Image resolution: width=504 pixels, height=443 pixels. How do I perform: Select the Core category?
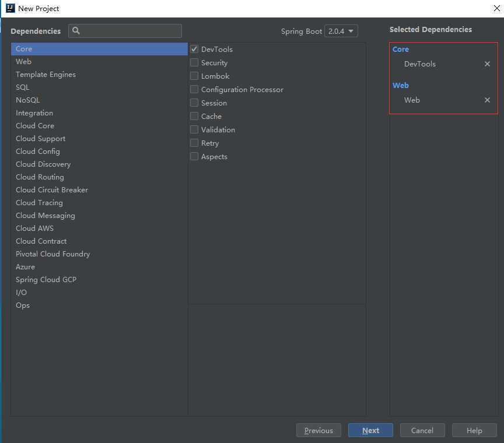point(99,49)
